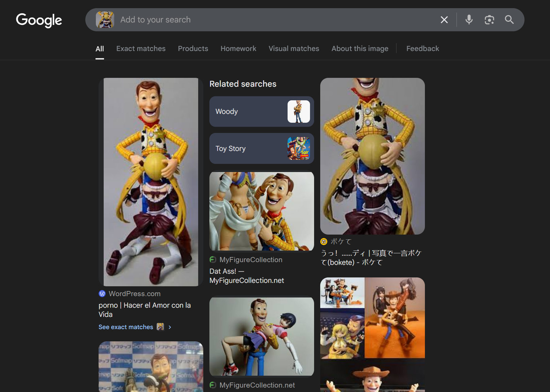Start voice search with microphone icon
This screenshot has height=392, width=550.
coord(469,20)
